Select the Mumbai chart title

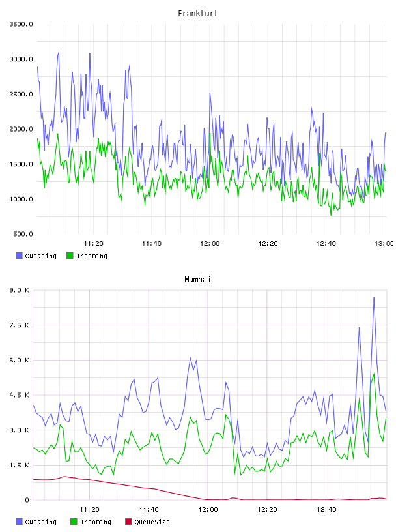[197, 280]
